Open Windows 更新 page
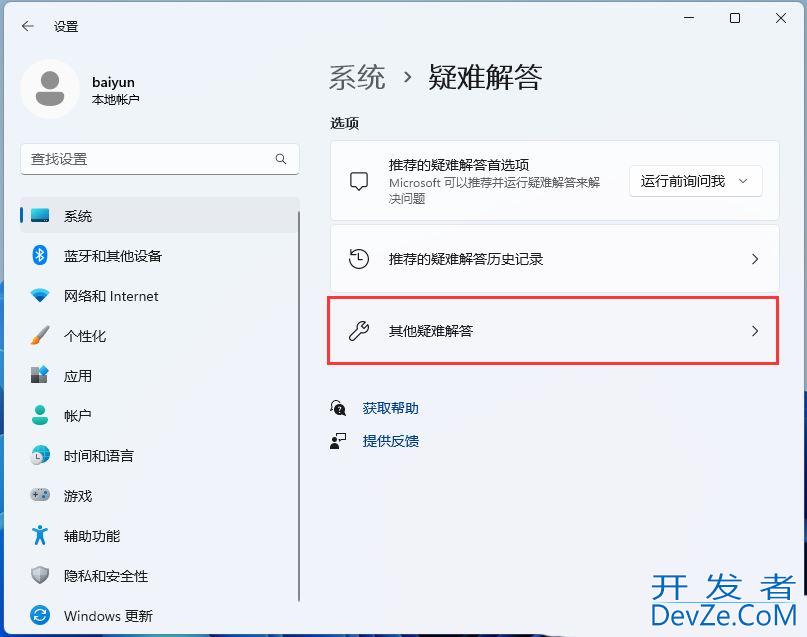The height and width of the screenshot is (637, 807). 159,615
